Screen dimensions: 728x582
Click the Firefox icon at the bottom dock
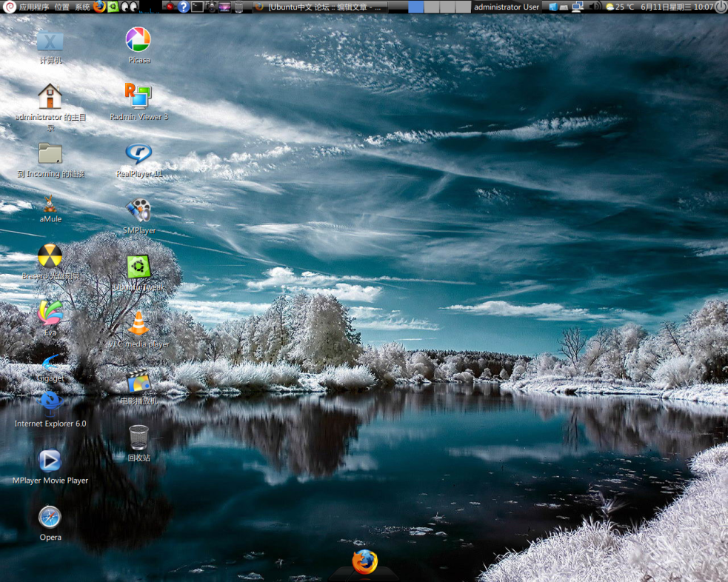coord(364,561)
